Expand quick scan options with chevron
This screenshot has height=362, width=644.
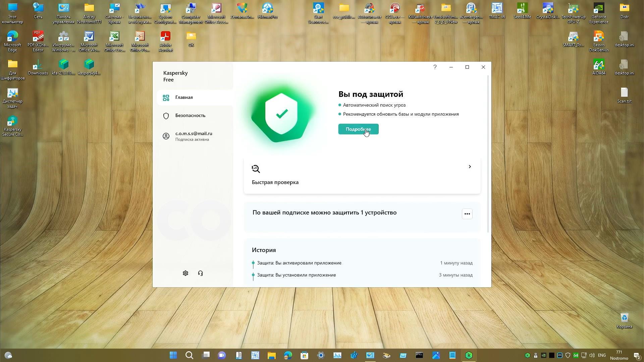pyautogui.click(x=470, y=167)
